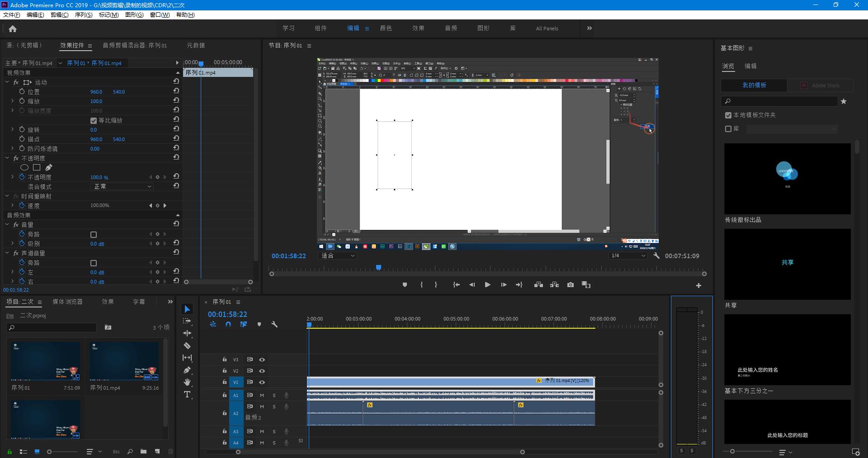
Task: Open master clip dropdown arrow
Action: click(60, 63)
